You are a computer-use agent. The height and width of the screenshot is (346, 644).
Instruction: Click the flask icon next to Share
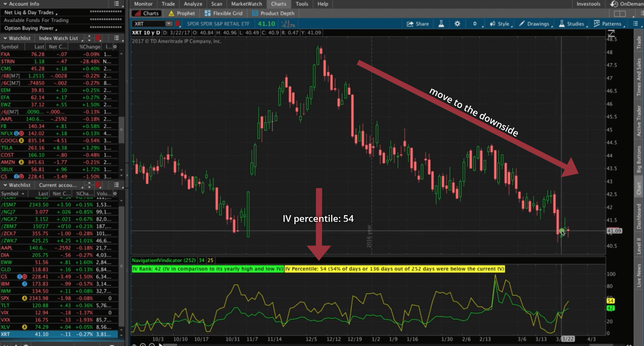click(441, 24)
